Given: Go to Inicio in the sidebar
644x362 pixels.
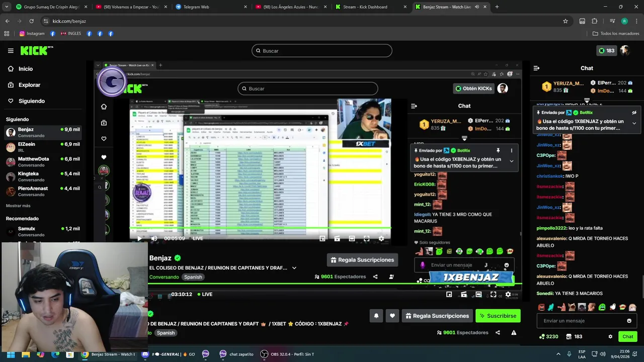Looking at the screenshot, I should point(25,69).
